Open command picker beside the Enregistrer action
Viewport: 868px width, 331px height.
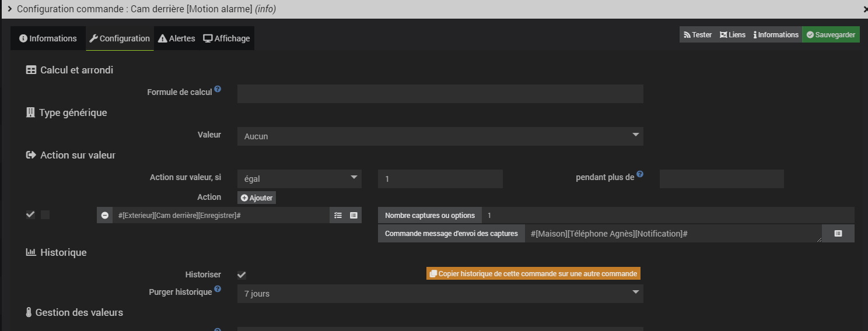pos(353,216)
